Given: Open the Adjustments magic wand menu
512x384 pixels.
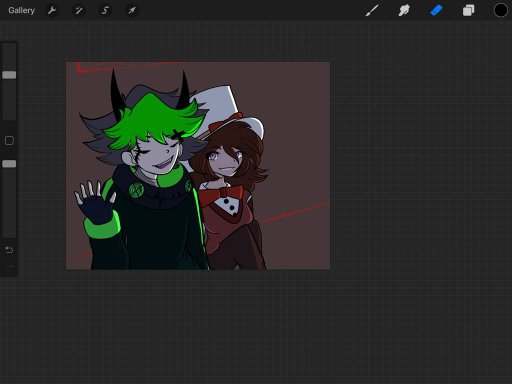Looking at the screenshot, I should pyautogui.click(x=78, y=11).
